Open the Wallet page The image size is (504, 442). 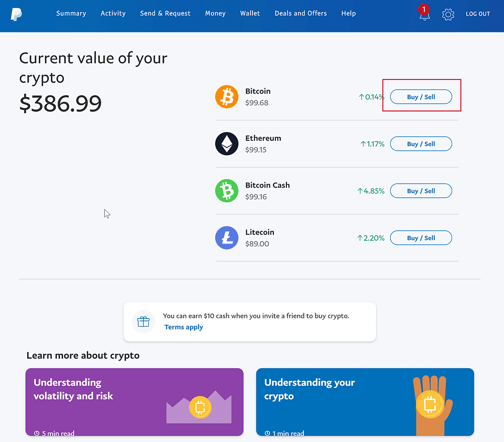coord(250,13)
